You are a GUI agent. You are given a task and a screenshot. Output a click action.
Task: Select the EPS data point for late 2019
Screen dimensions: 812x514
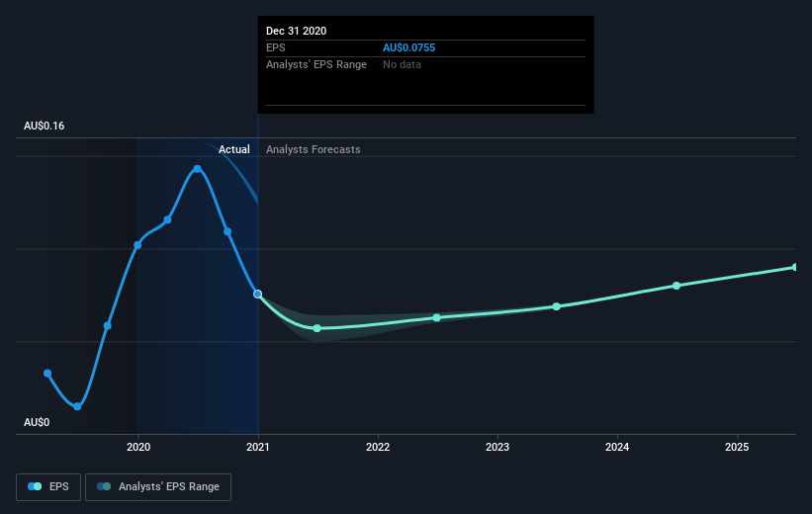click(x=107, y=325)
